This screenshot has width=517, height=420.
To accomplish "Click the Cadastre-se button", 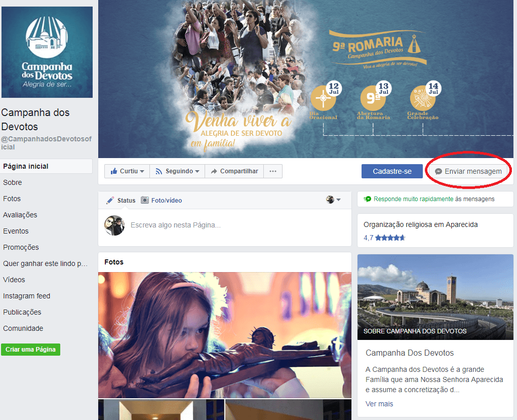I will coord(392,171).
